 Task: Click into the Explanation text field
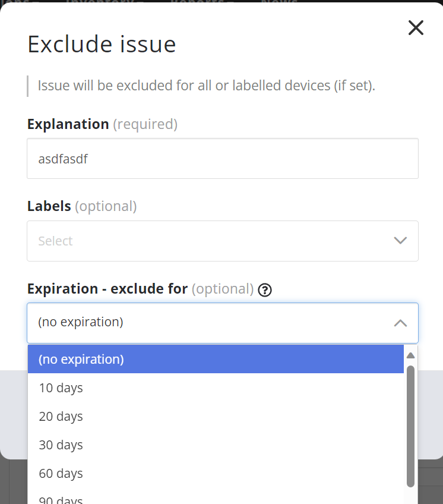coord(223,159)
